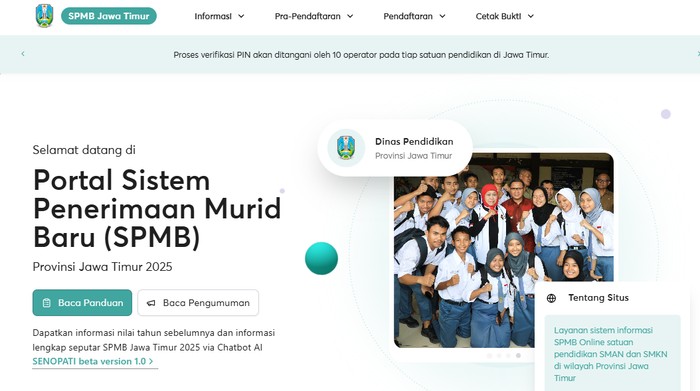Click the Provinsi Jawa Timur subtitle in card
700x391 pixels.
tap(413, 156)
